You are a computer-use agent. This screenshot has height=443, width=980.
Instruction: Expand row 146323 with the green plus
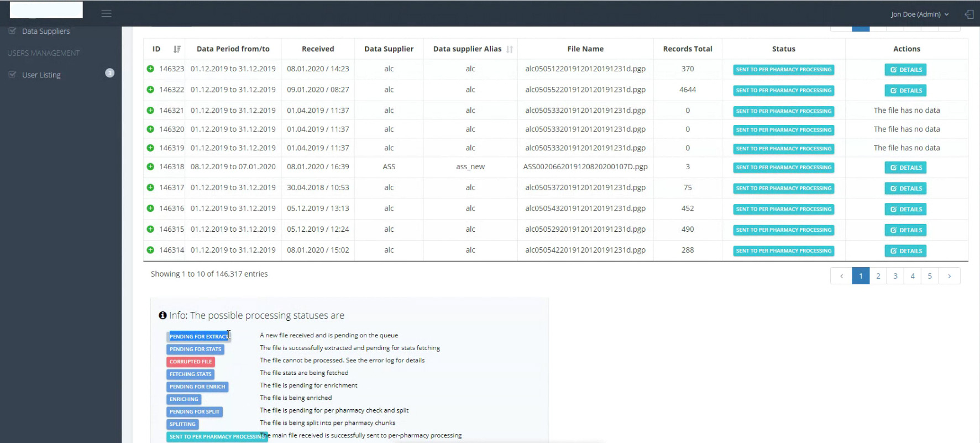(150, 69)
